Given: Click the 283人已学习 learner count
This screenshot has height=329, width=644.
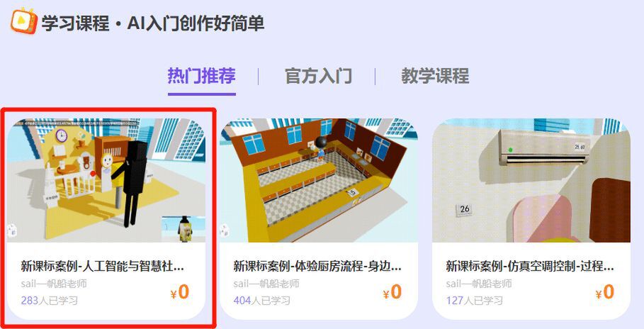Looking at the screenshot, I should 50,301.
